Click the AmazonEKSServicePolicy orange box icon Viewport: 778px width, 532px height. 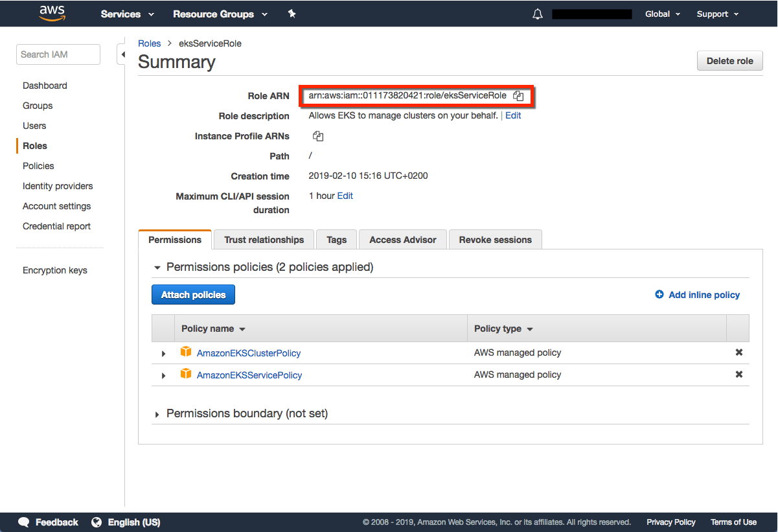click(x=187, y=374)
